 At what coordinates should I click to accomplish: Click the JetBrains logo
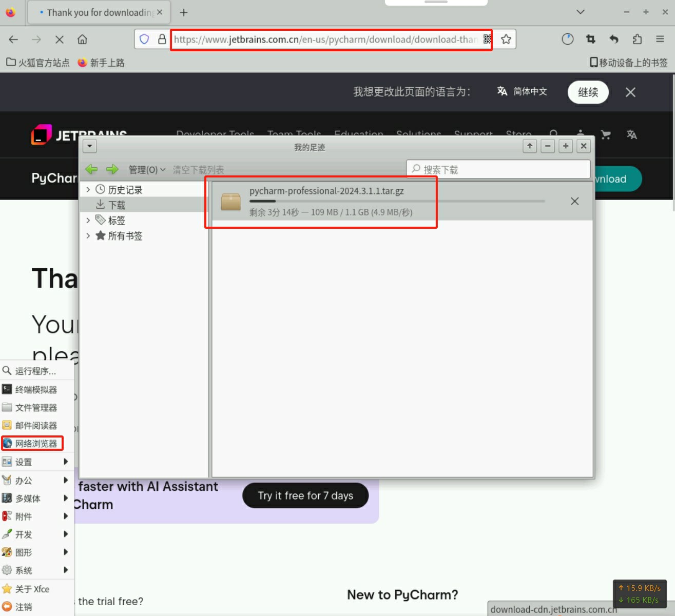79,135
